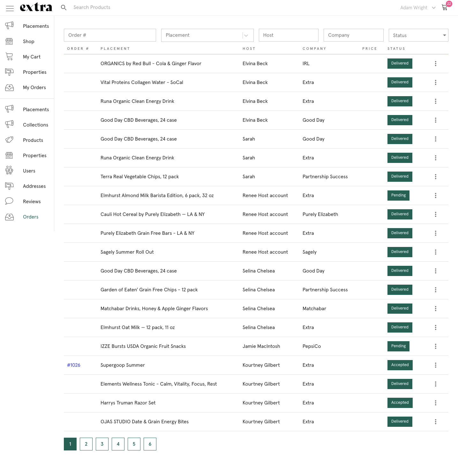The image size is (458, 476).
Task: Go to page 2 of orders
Action: tap(86, 444)
